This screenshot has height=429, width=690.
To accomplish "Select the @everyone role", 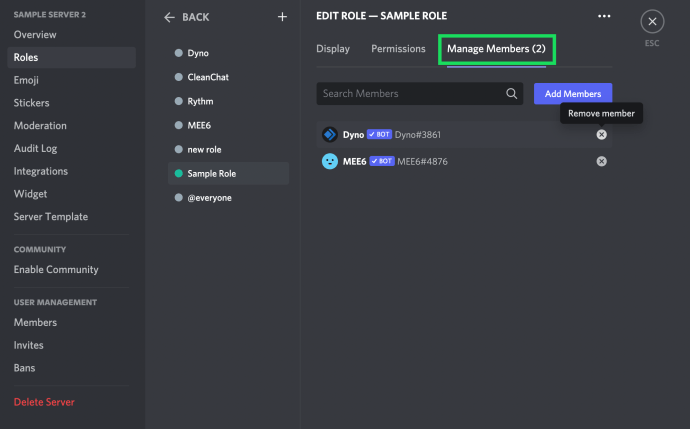I will [208, 198].
